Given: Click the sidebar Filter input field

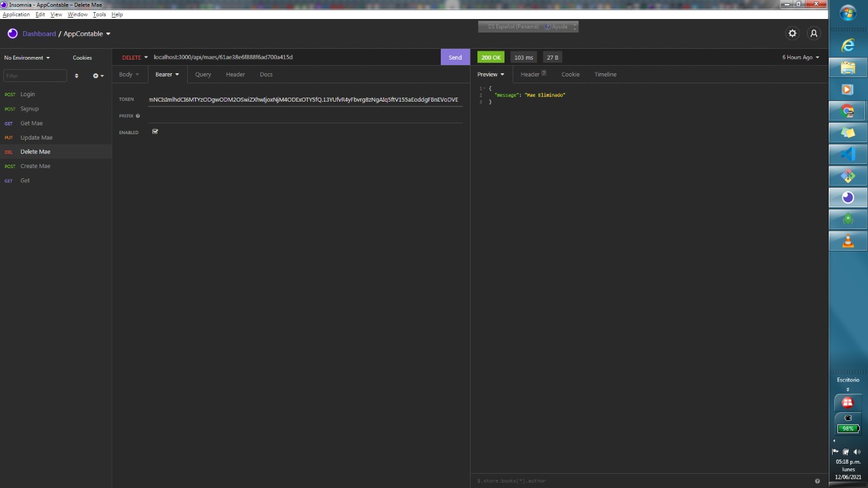Looking at the screenshot, I should pos(34,75).
